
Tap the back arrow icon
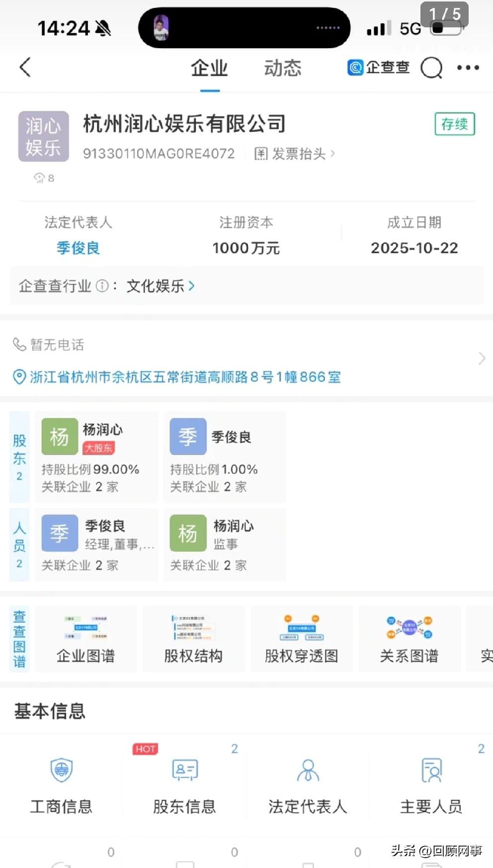coord(25,67)
